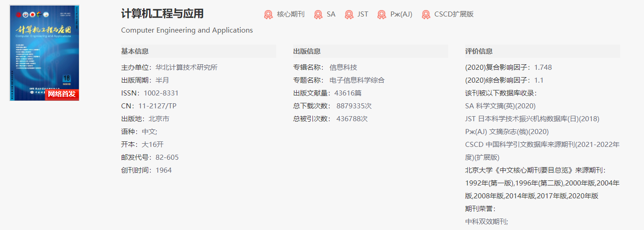644x230 pixels.
Task: Click the 核心期刊 label
Action: (291, 14)
